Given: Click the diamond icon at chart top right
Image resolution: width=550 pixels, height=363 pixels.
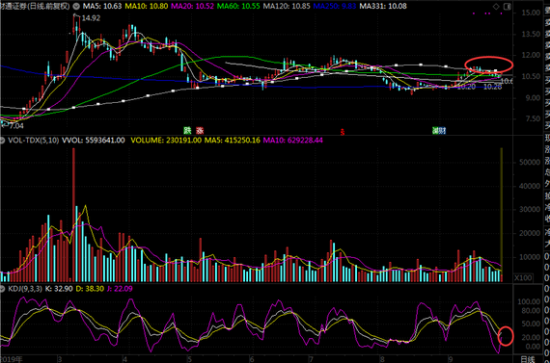Looking at the screenshot, I should pos(496,6).
